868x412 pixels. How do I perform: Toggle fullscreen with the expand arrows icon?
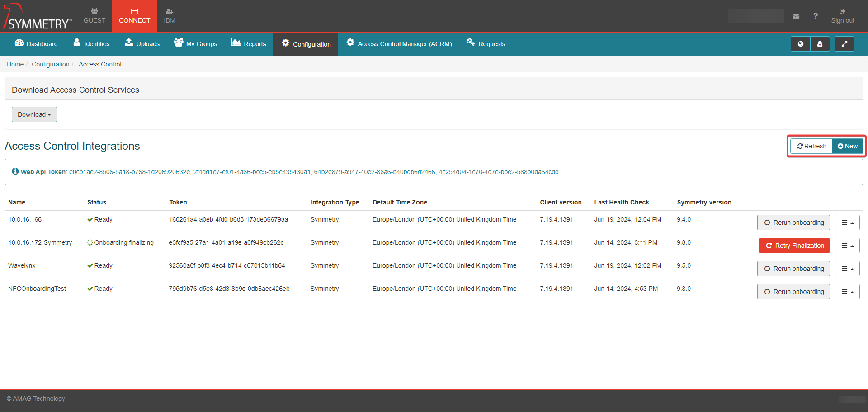844,44
